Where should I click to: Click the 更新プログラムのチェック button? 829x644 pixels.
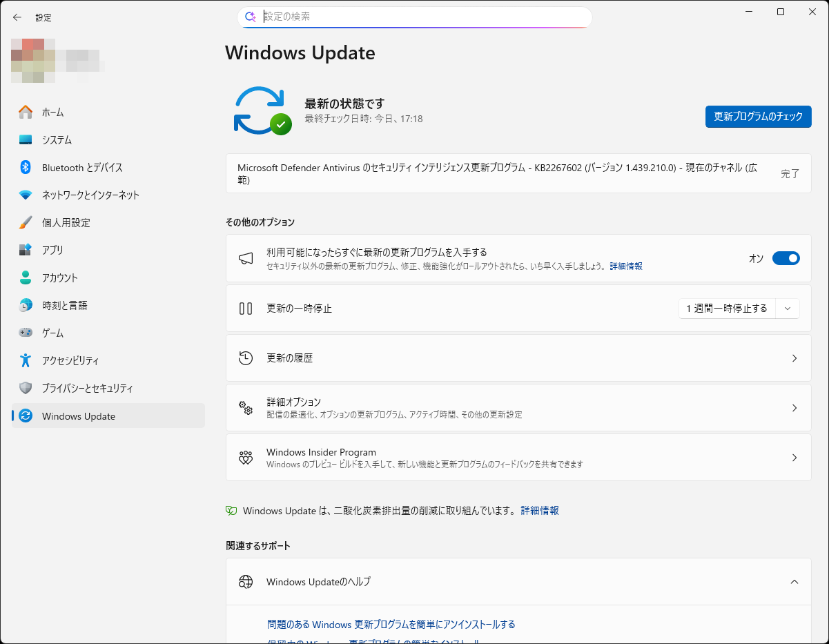[758, 117]
